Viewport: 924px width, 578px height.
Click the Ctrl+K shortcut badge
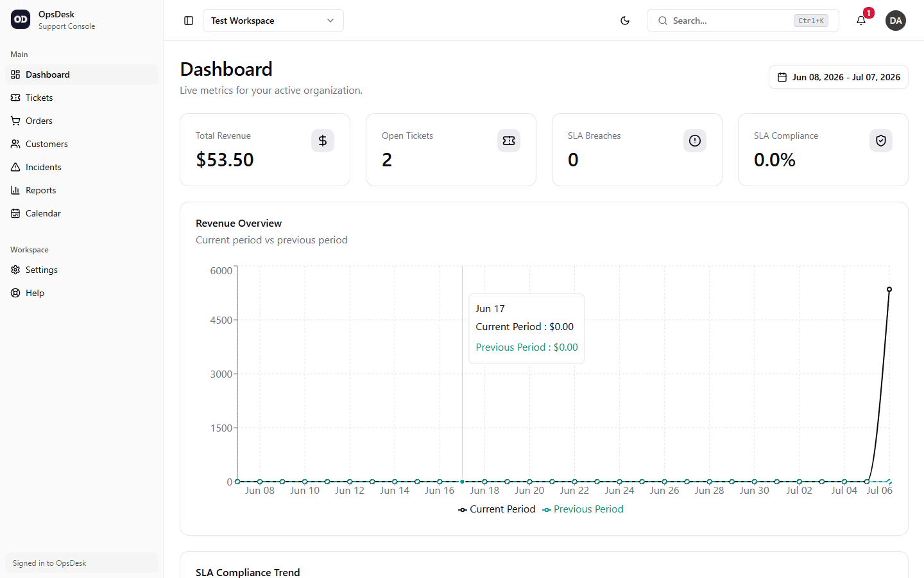811,21
